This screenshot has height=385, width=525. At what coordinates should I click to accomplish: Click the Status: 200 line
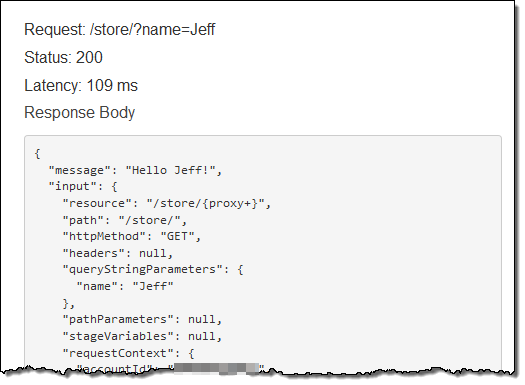click(63, 58)
